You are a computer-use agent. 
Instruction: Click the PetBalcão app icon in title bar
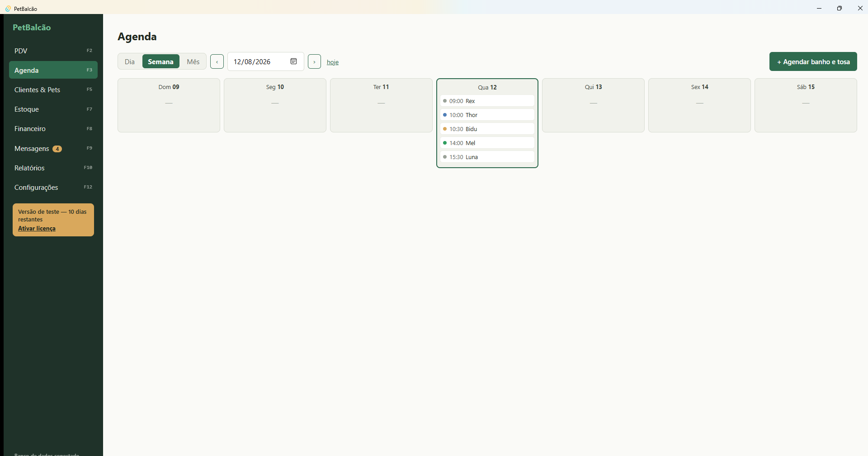pos(8,9)
